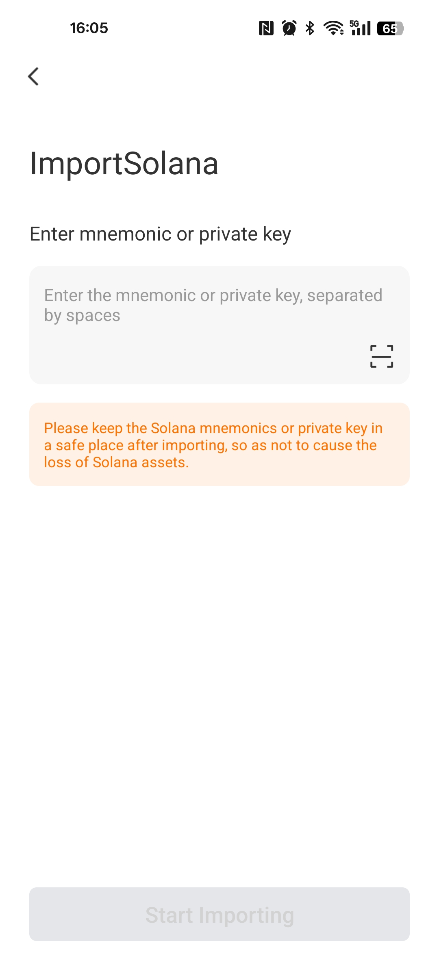Viewport: 439px width, 980px height.
Task: Tap the "Enter mnemonic or private key" label
Action: (x=160, y=234)
